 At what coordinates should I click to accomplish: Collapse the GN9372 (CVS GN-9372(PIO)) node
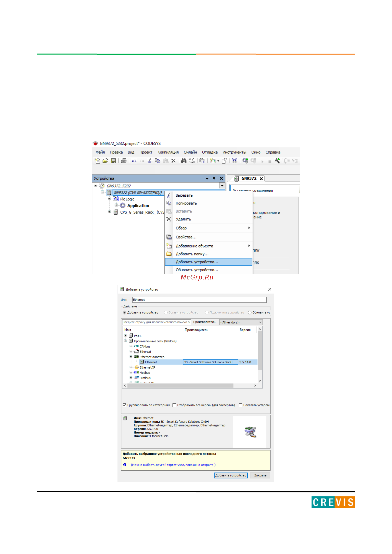click(x=102, y=192)
